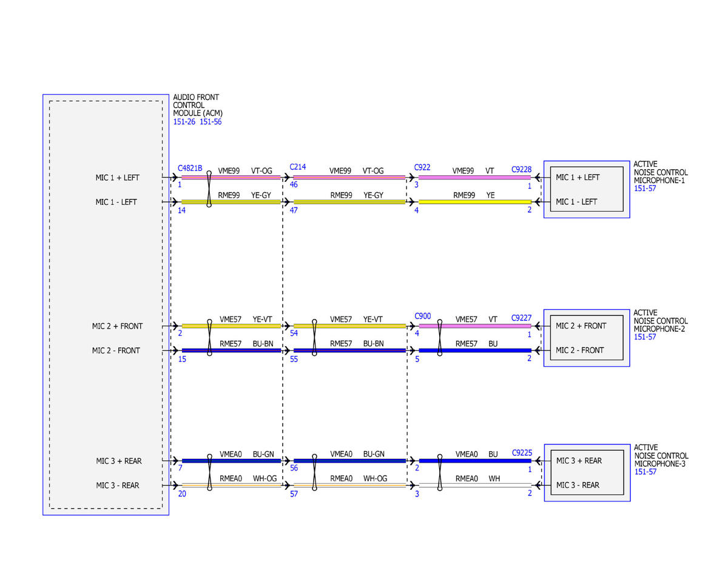Click BU-BN color code on wire from pin 55
728x562 pixels.
pos(373,344)
